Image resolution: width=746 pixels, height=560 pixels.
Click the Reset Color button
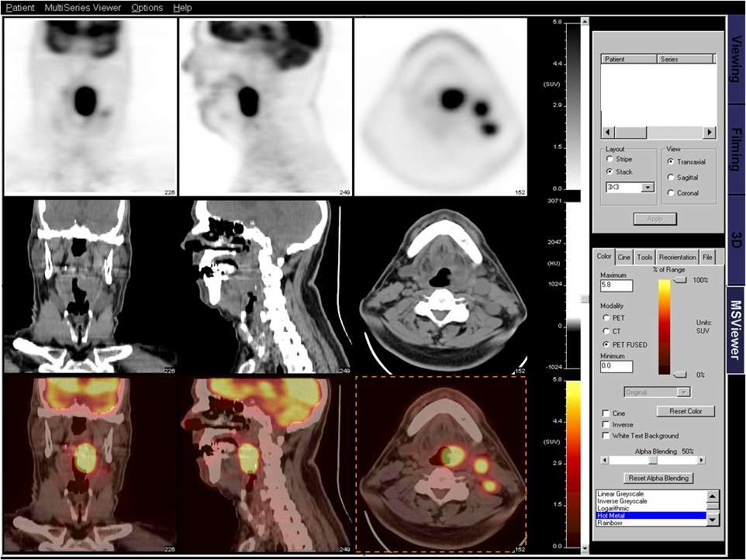click(685, 411)
